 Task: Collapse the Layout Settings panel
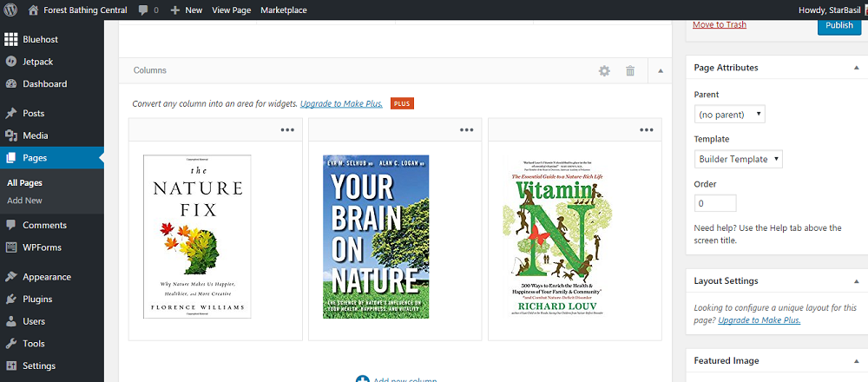[x=857, y=280]
